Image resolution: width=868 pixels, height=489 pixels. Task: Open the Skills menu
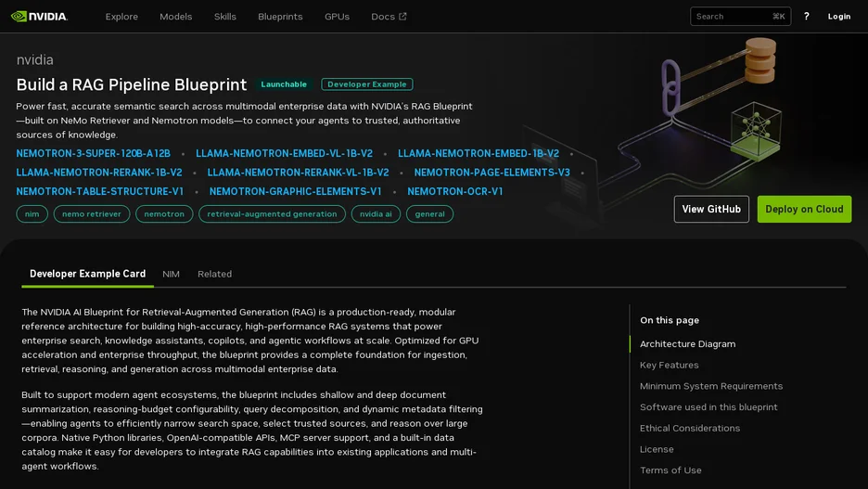225,17
